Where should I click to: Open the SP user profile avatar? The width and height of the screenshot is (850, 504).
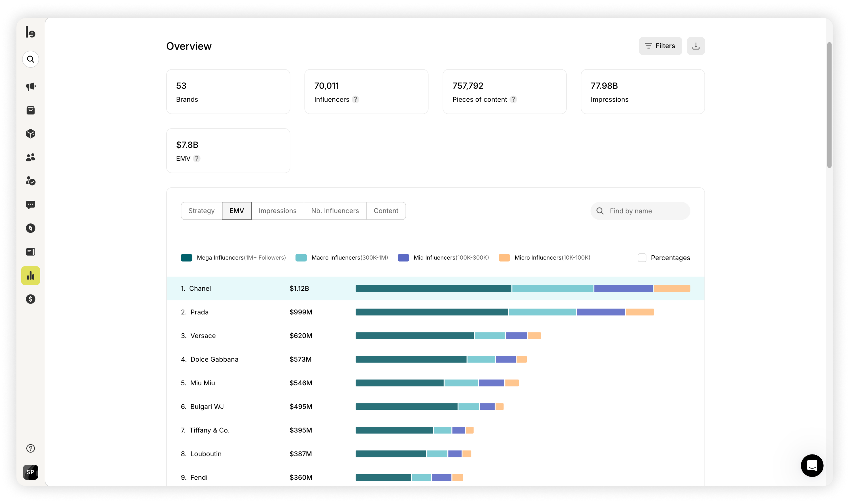coord(31,472)
